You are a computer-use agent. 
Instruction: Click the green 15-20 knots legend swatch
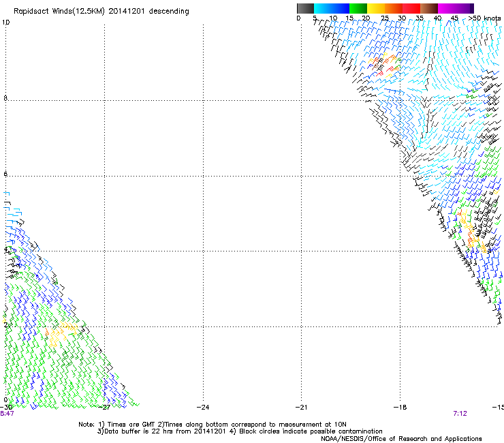click(358, 8)
